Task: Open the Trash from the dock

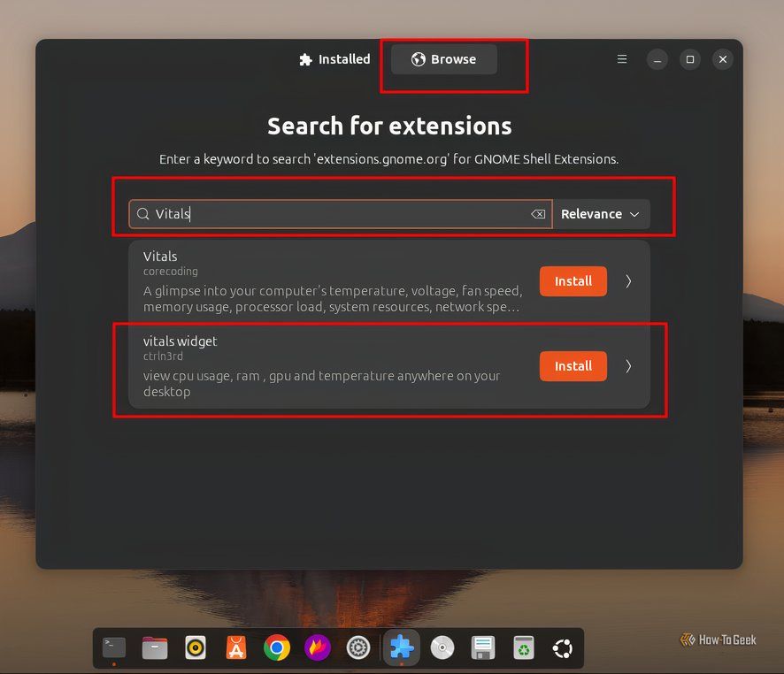Action: 523,647
